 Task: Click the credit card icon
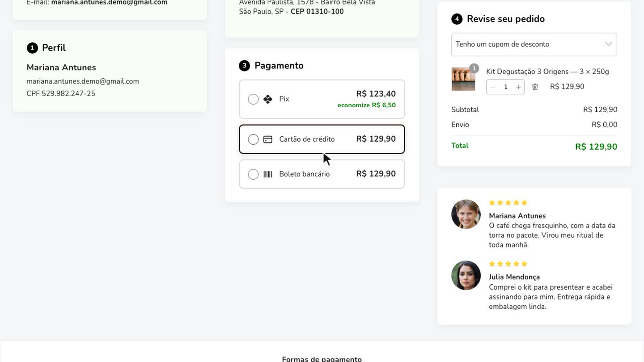268,139
